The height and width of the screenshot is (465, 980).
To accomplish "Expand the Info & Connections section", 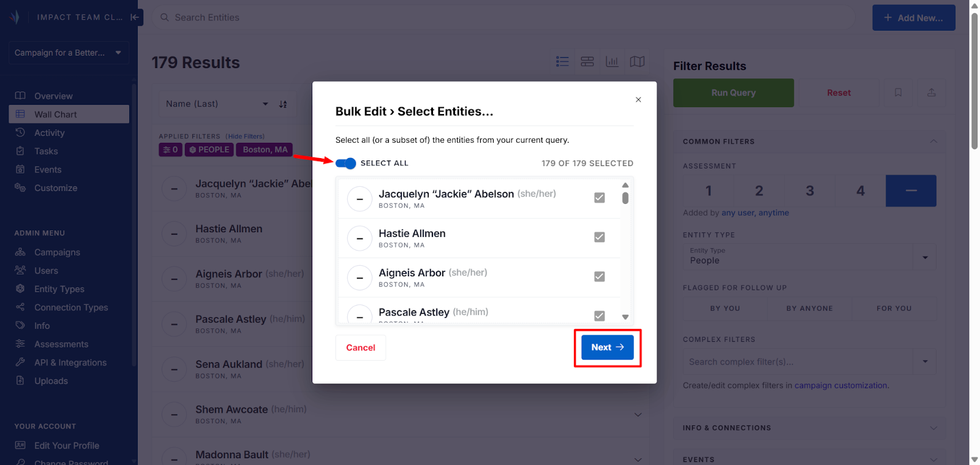I will (x=933, y=428).
